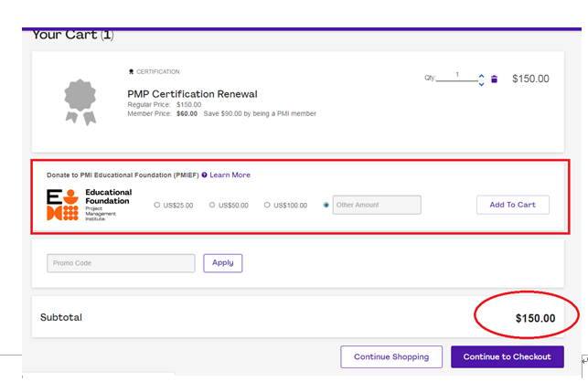This screenshot has height=382, width=588.
Task: Select the Other Amount radio button
Action: [x=326, y=206]
